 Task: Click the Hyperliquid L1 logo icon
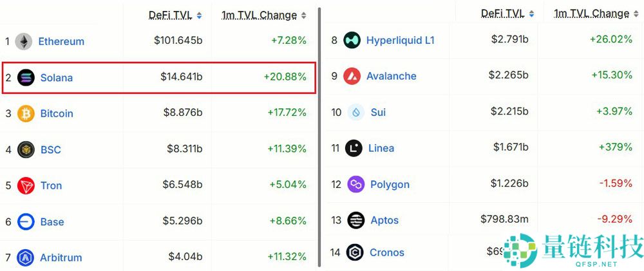(x=352, y=41)
